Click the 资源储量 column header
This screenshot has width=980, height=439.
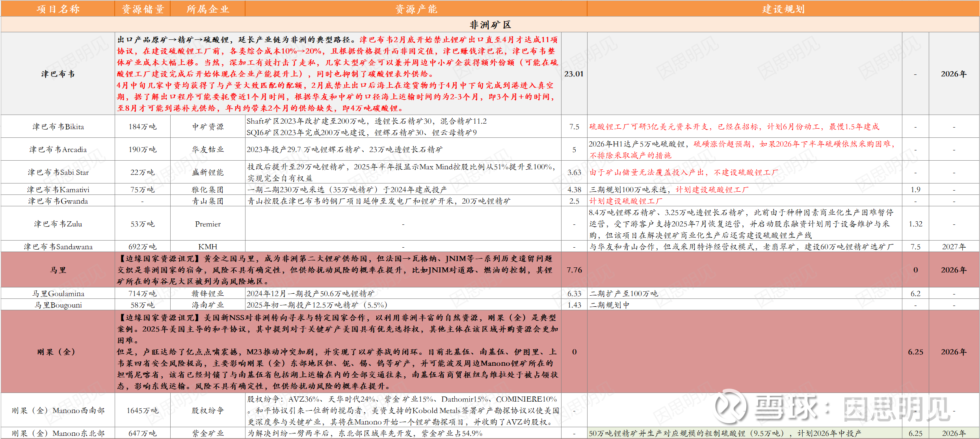click(x=142, y=9)
